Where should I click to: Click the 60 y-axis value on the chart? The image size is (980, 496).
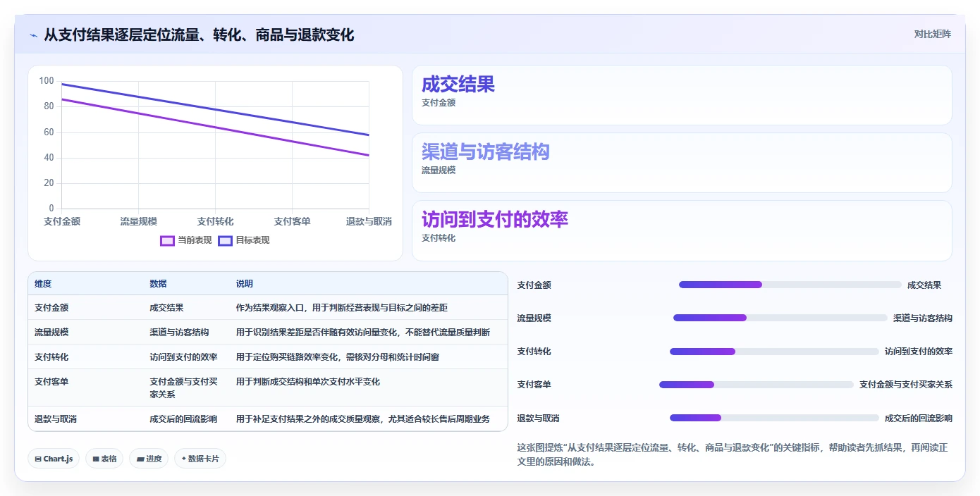click(x=49, y=132)
